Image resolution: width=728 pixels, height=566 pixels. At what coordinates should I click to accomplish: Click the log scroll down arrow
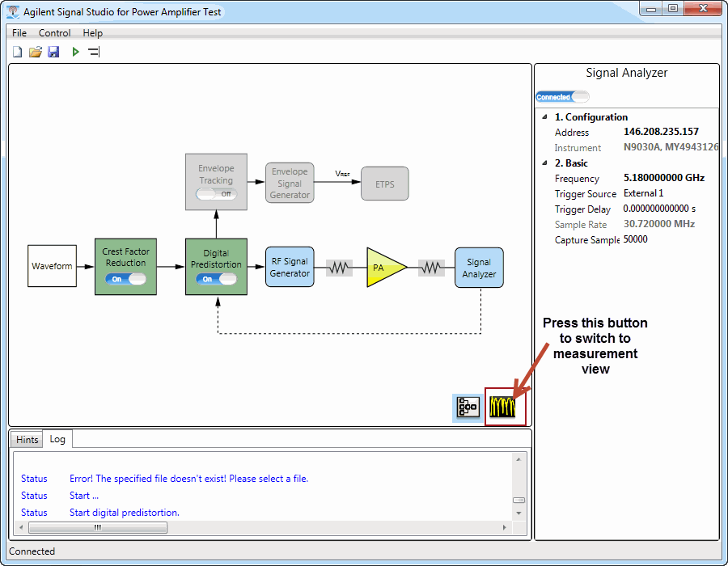pyautogui.click(x=518, y=513)
